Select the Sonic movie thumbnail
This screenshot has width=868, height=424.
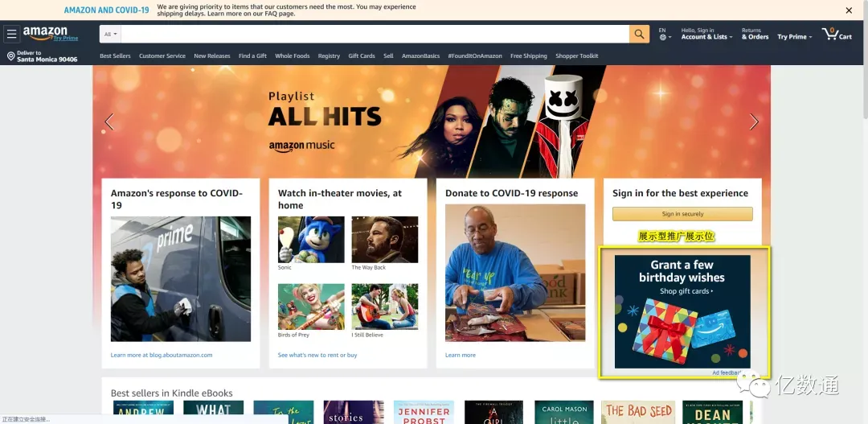311,240
